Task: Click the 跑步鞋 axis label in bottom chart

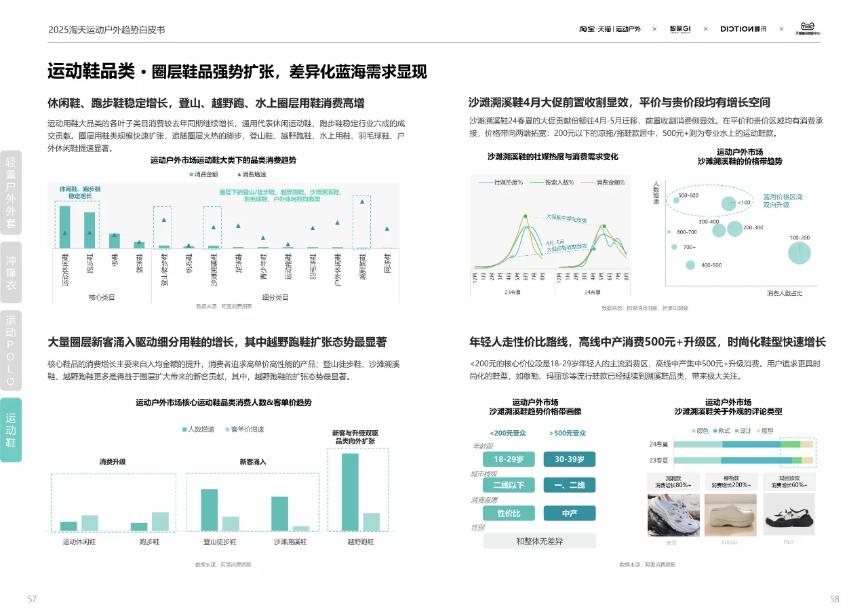Action: point(150,542)
